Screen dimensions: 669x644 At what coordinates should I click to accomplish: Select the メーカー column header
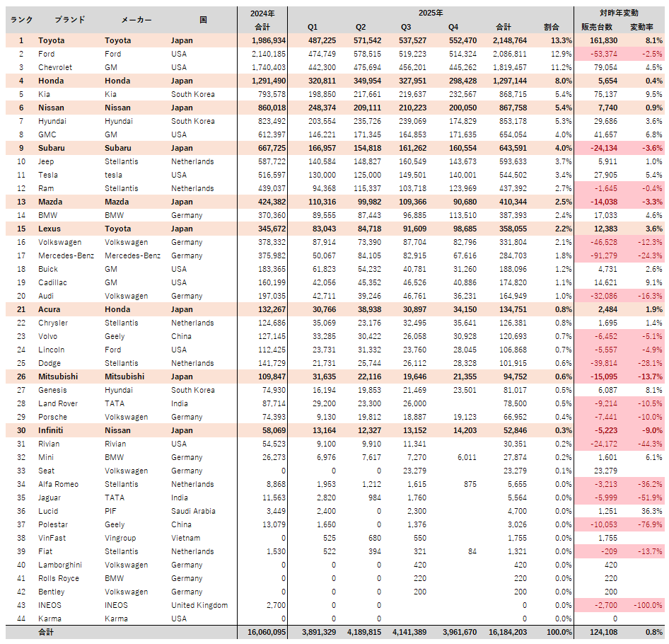click(136, 20)
